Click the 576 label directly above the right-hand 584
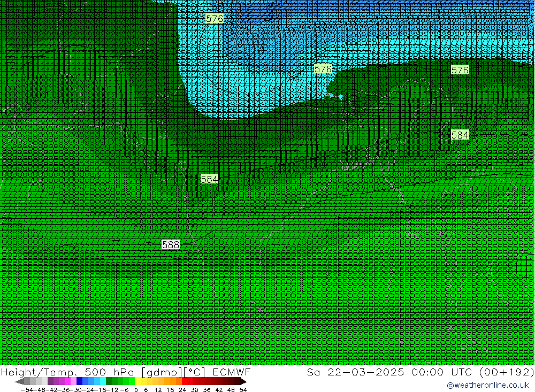Screen dimensions: 535x392 click(460, 70)
